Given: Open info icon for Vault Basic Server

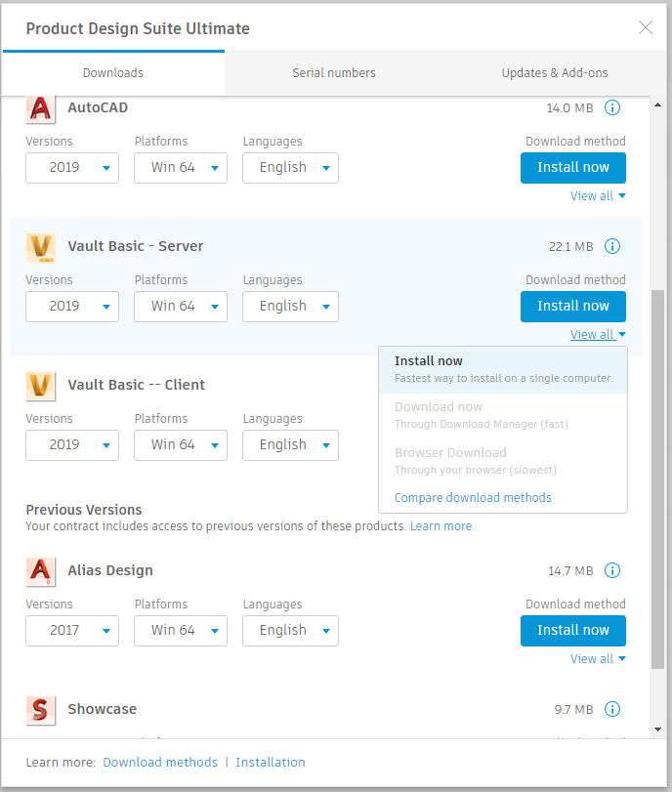Looking at the screenshot, I should click(612, 247).
